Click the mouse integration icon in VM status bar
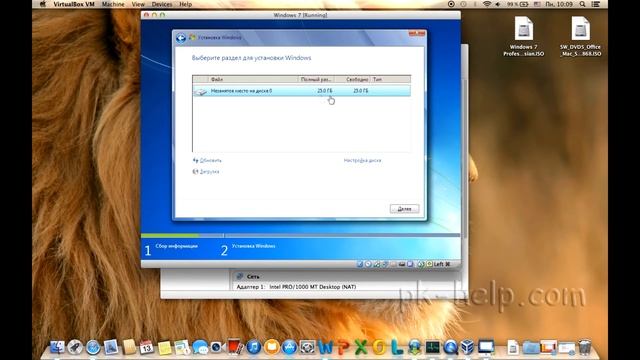 (421, 264)
